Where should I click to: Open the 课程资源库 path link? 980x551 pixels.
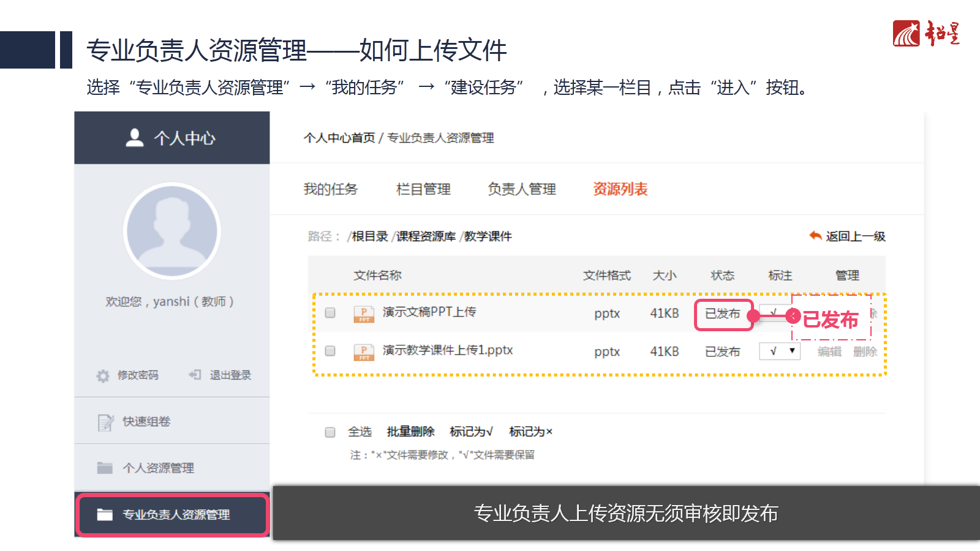[x=426, y=236]
